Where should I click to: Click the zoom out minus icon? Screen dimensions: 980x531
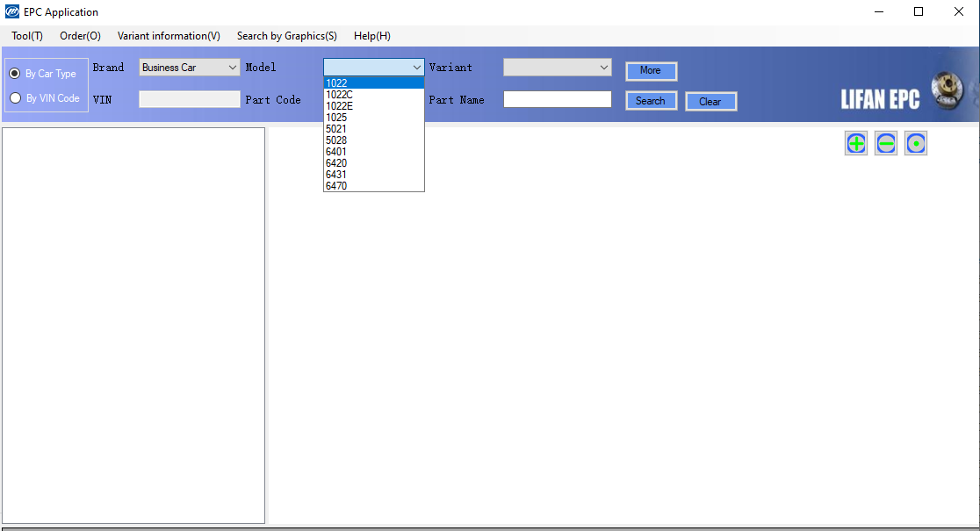click(886, 144)
